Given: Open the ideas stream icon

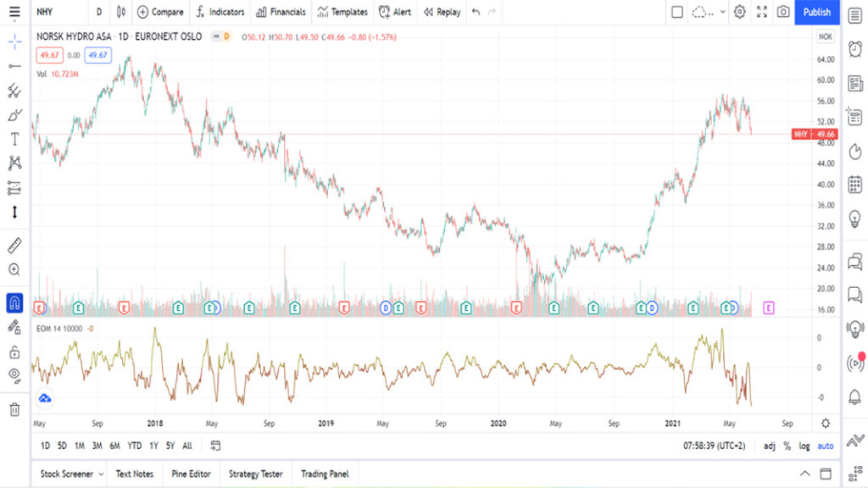Looking at the screenshot, I should pyautogui.click(x=854, y=330).
